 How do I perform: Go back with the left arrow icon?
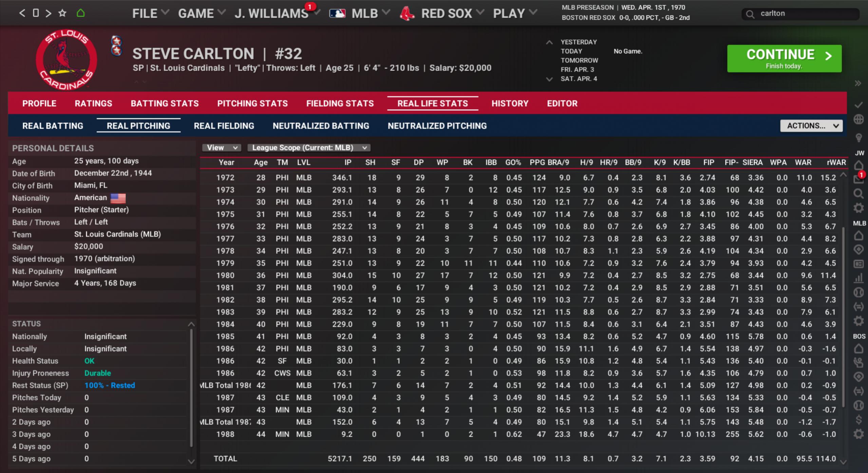point(22,13)
